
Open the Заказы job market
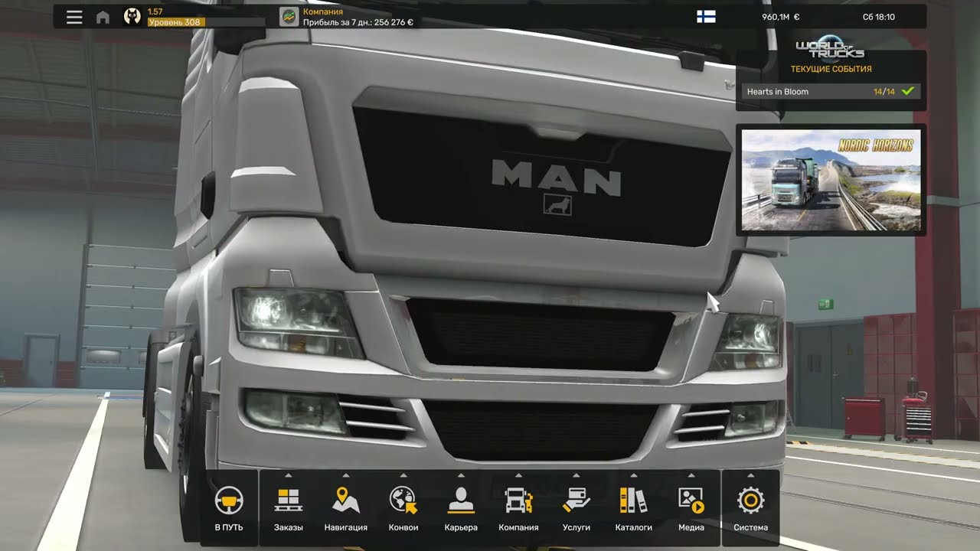tap(289, 510)
